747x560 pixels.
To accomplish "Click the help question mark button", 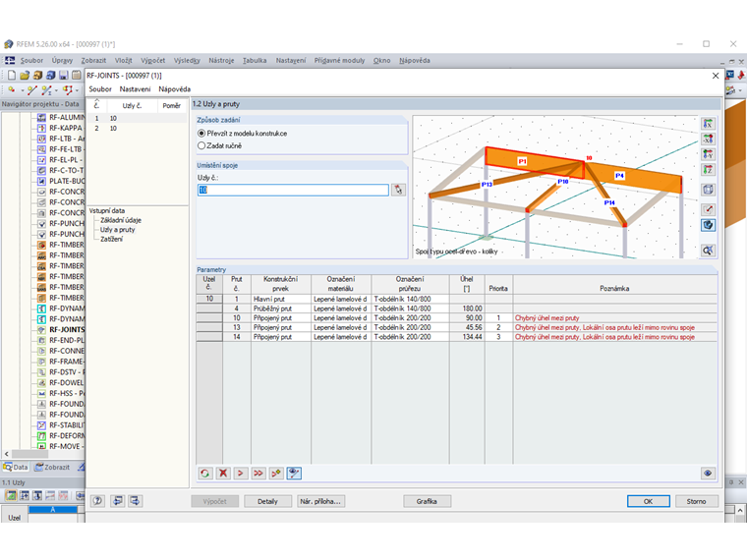I will click(x=97, y=501).
